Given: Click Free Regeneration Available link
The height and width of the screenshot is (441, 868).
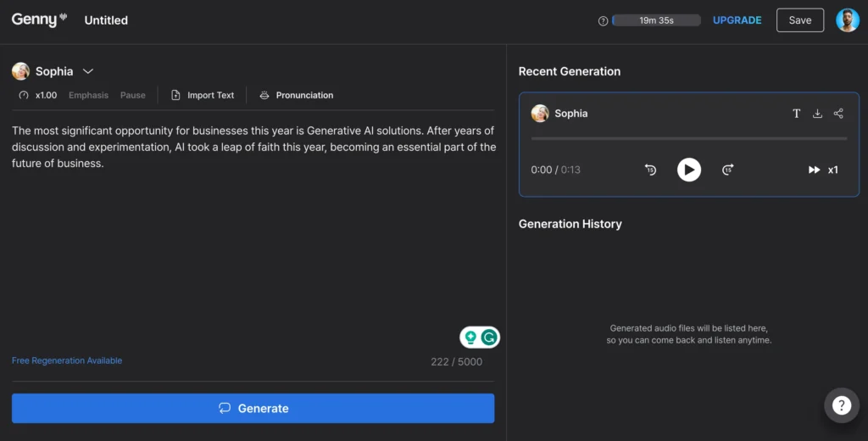Looking at the screenshot, I should click(67, 360).
